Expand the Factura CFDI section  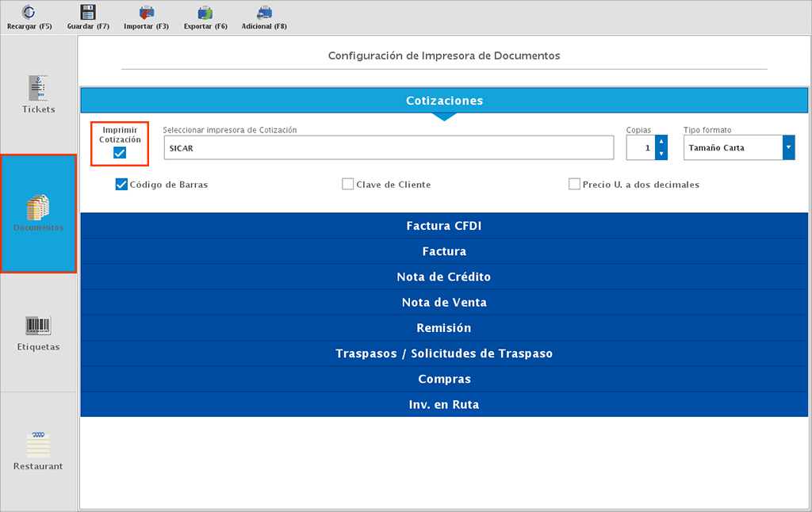click(x=444, y=225)
